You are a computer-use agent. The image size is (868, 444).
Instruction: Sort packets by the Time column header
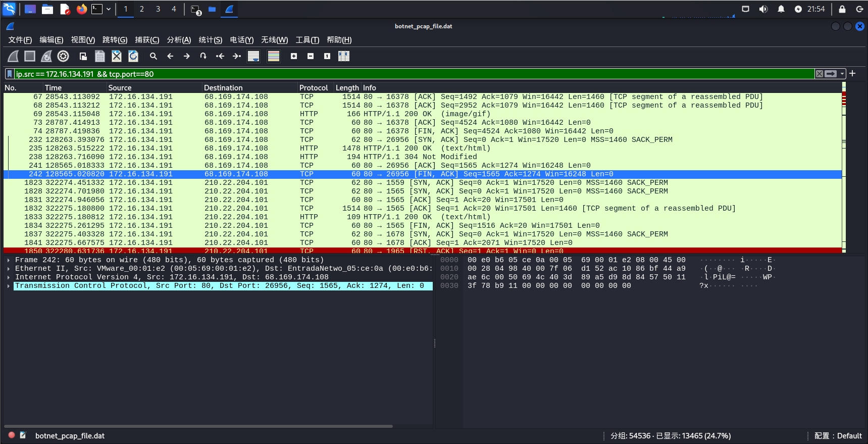pyautogui.click(x=75, y=87)
